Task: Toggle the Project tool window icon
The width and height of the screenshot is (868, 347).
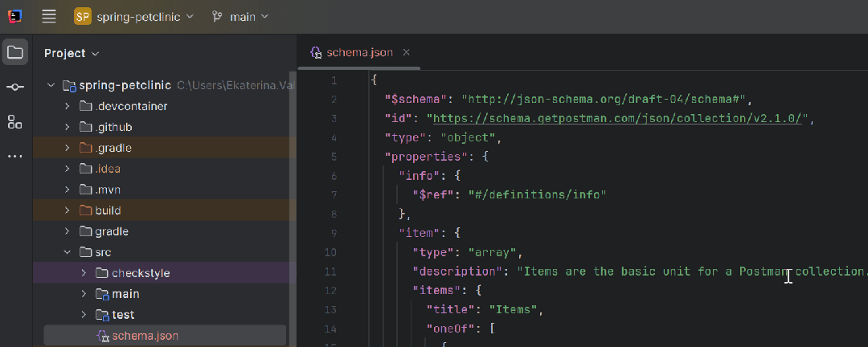Action: 15,52
